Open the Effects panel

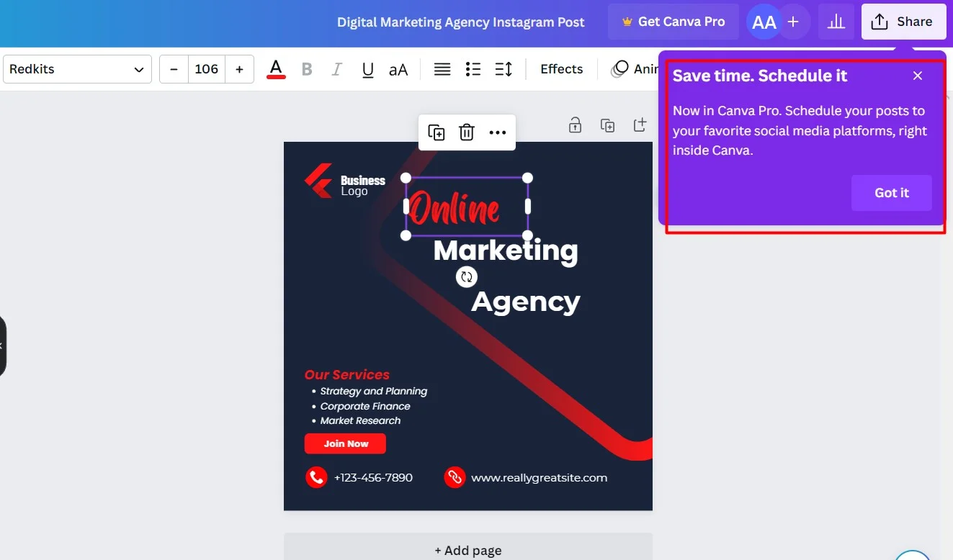click(x=561, y=68)
